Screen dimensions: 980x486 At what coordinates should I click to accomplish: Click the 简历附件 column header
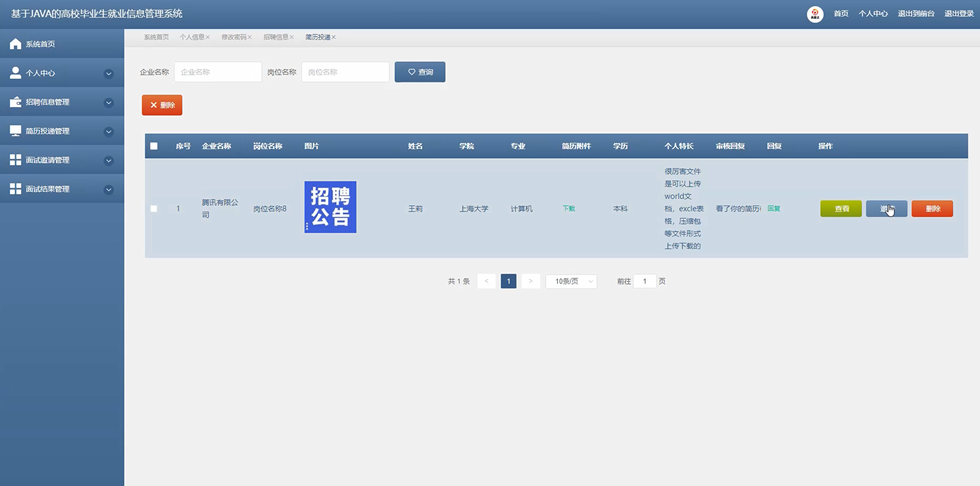click(x=576, y=146)
